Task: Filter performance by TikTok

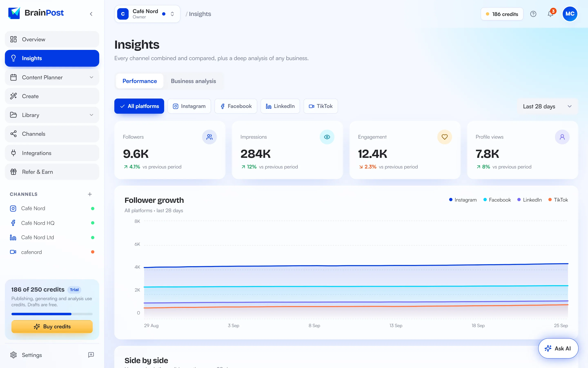Action: 321,106
